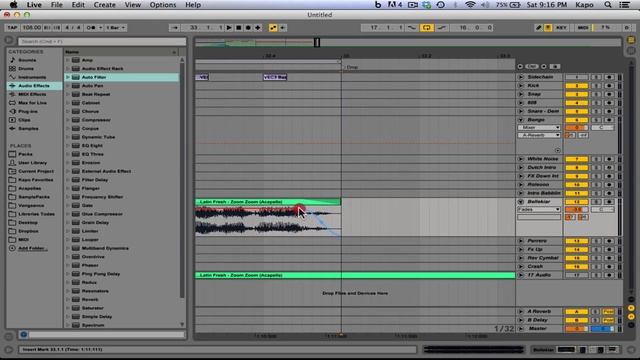Open User Library in Places

click(x=32, y=162)
